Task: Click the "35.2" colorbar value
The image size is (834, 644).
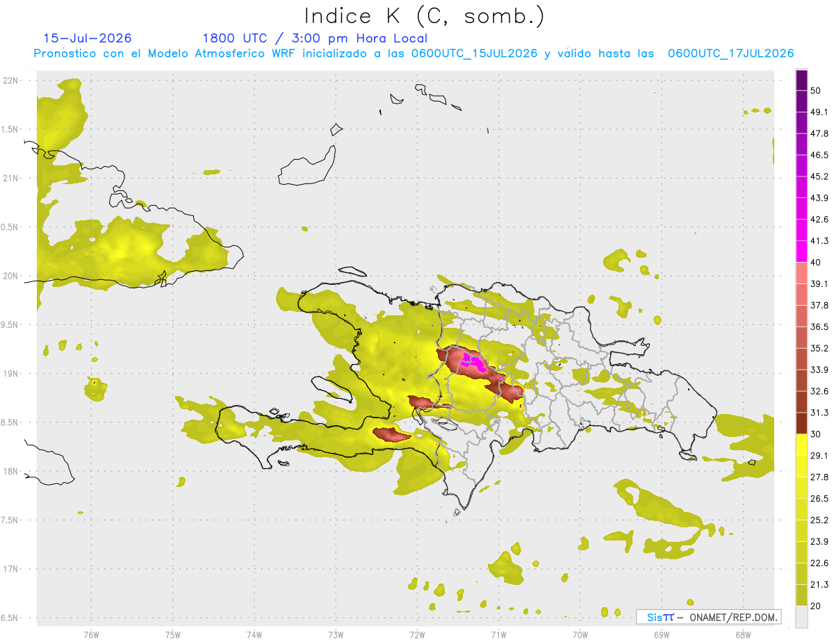Action: point(819,348)
